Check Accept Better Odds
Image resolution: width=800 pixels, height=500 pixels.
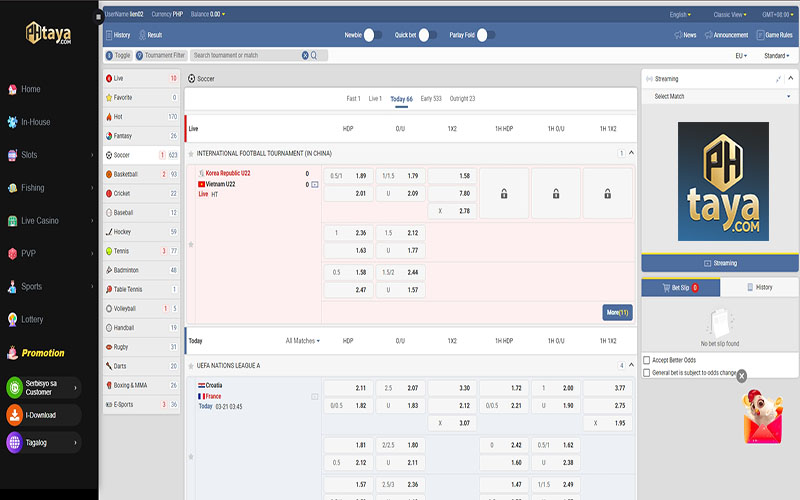point(646,360)
